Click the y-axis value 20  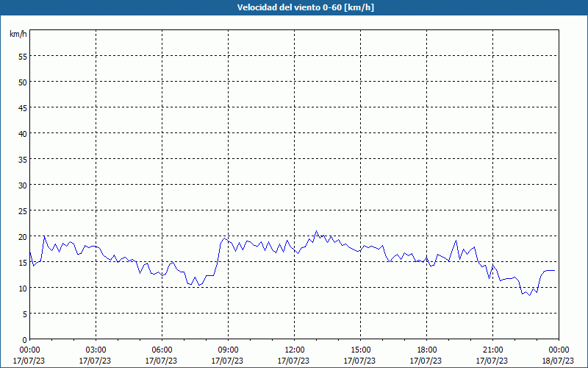coord(23,236)
